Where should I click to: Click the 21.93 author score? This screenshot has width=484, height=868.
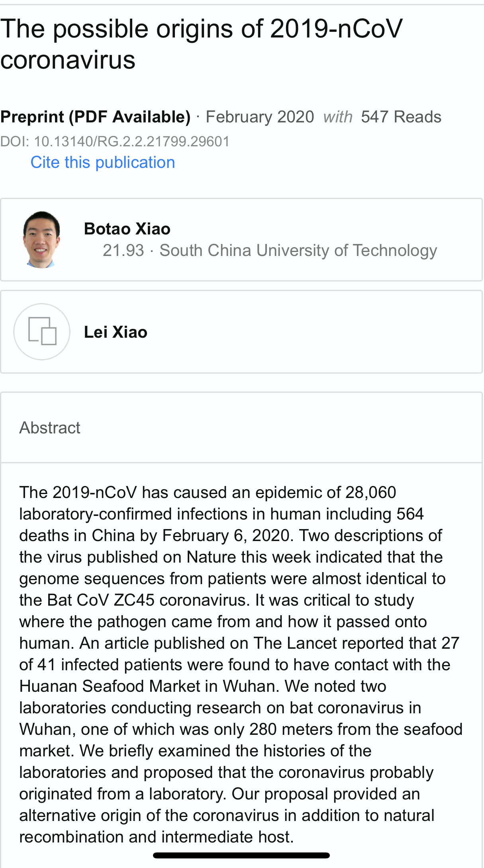pyautogui.click(x=123, y=250)
